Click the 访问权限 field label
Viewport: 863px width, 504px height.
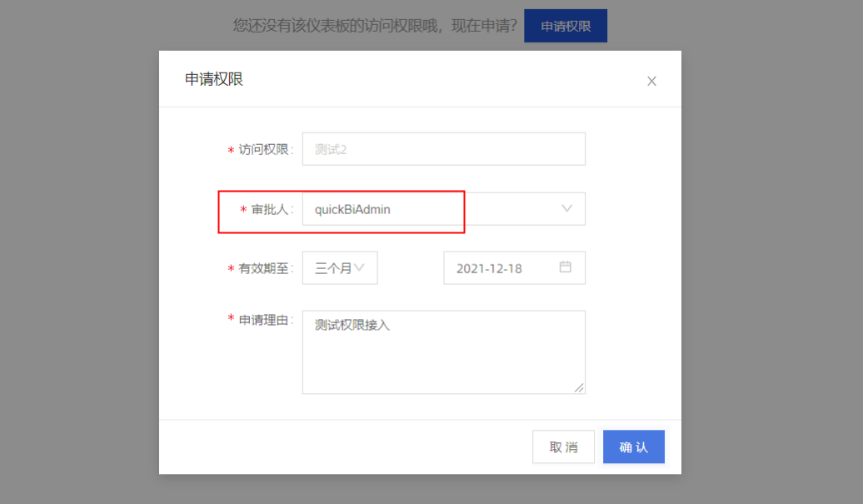coord(263,150)
